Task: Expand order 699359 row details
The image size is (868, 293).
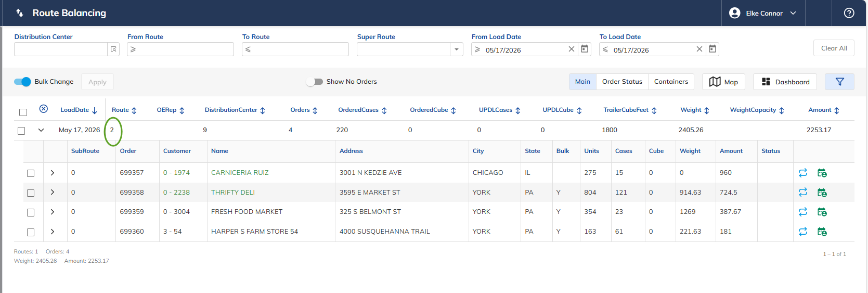Action: tap(53, 212)
